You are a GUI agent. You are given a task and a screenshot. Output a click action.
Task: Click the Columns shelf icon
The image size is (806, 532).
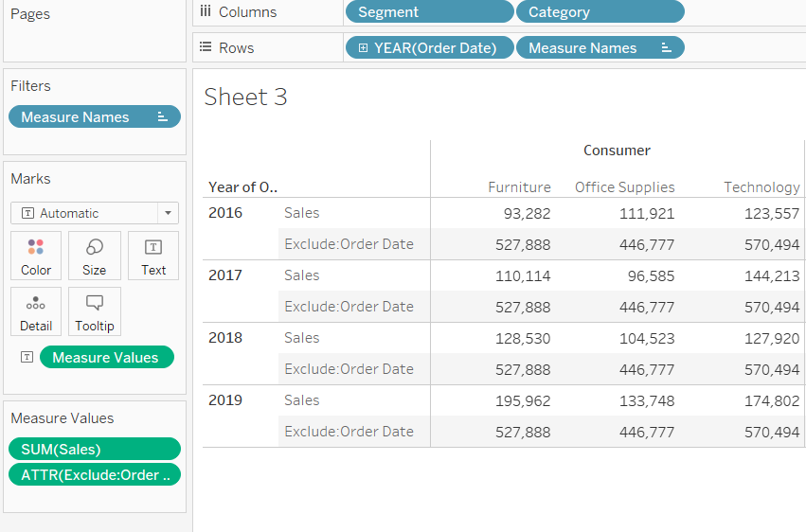206,11
